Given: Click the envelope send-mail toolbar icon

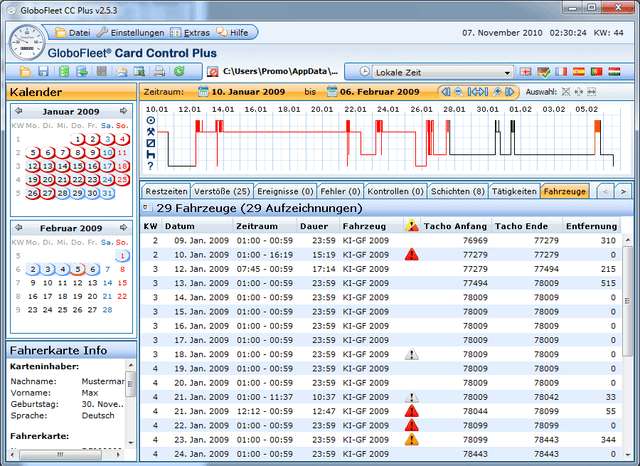Looking at the screenshot, I should (121, 72).
